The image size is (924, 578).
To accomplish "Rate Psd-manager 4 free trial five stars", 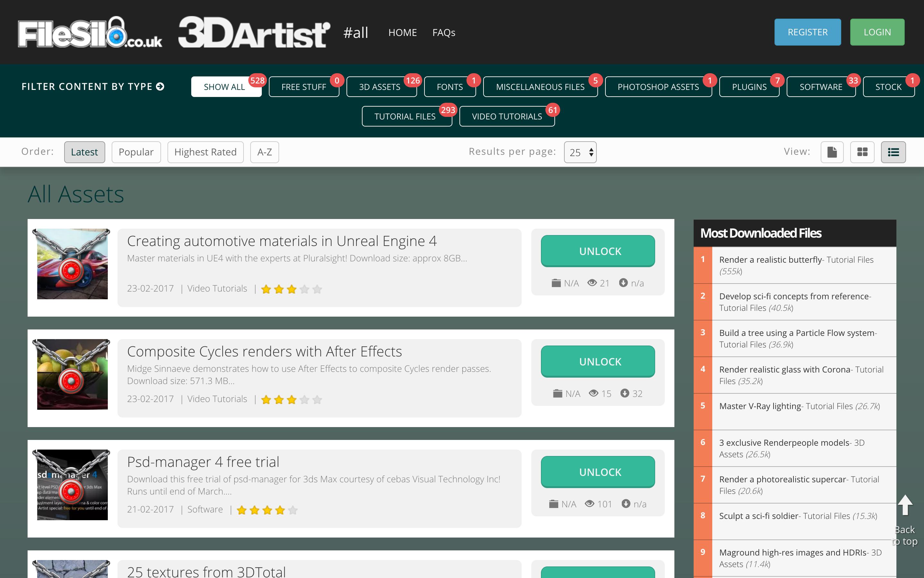I will [293, 510].
